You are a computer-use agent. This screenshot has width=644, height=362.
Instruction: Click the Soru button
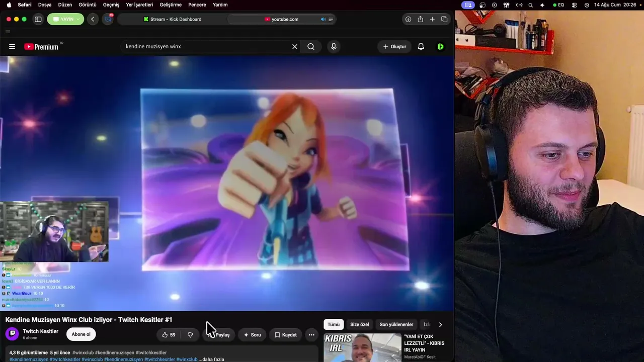coord(253,335)
